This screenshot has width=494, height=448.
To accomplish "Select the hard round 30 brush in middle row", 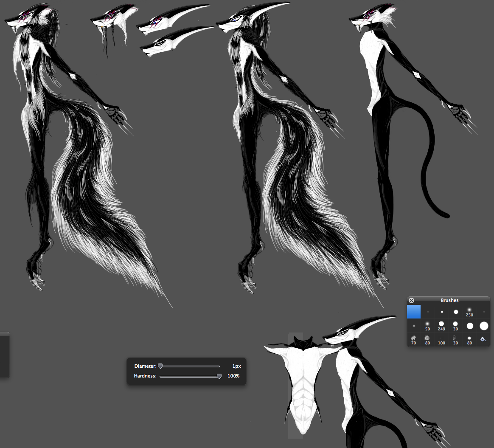I will click(455, 326).
